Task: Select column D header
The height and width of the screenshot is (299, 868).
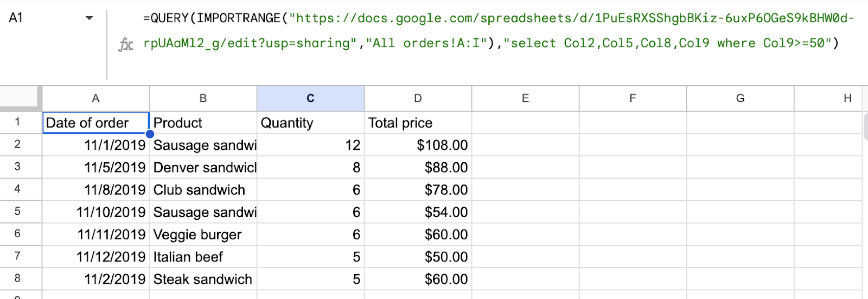Action: [x=418, y=98]
